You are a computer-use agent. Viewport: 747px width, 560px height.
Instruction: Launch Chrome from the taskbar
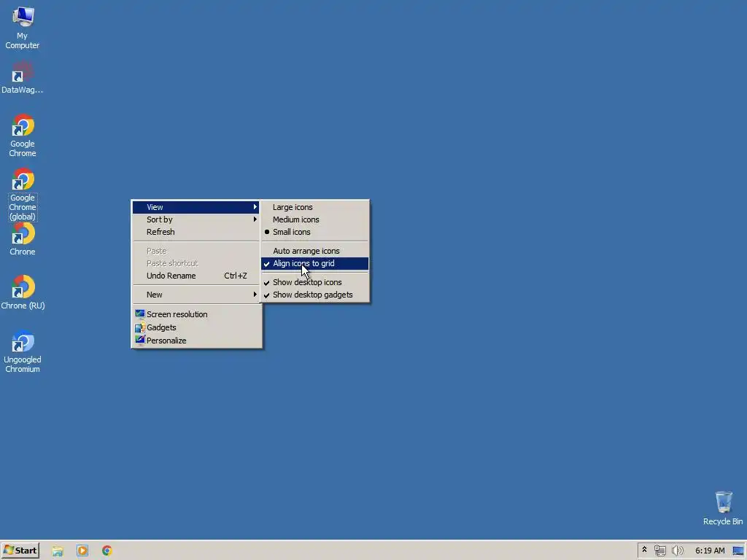click(107, 551)
